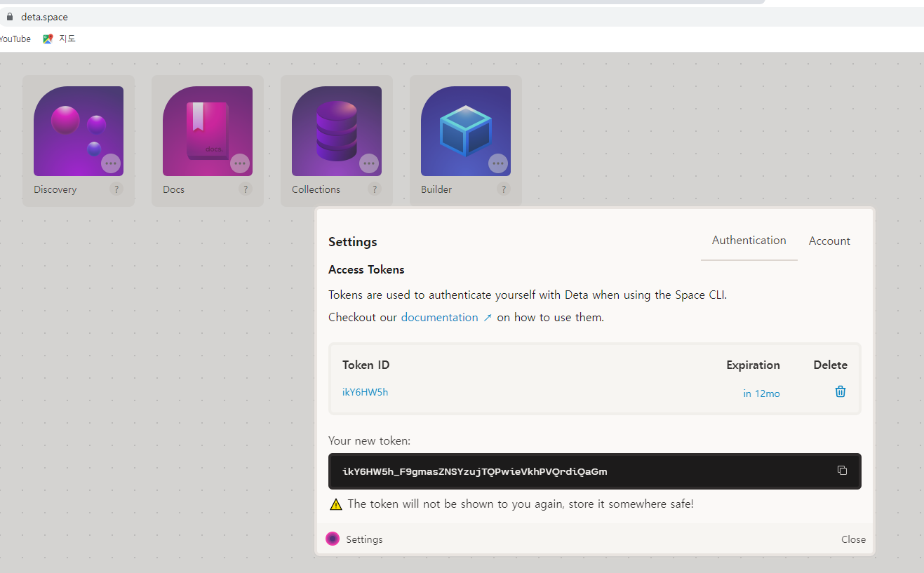924x573 pixels.
Task: Click the 'Settings' title heading
Action: pyautogui.click(x=352, y=241)
